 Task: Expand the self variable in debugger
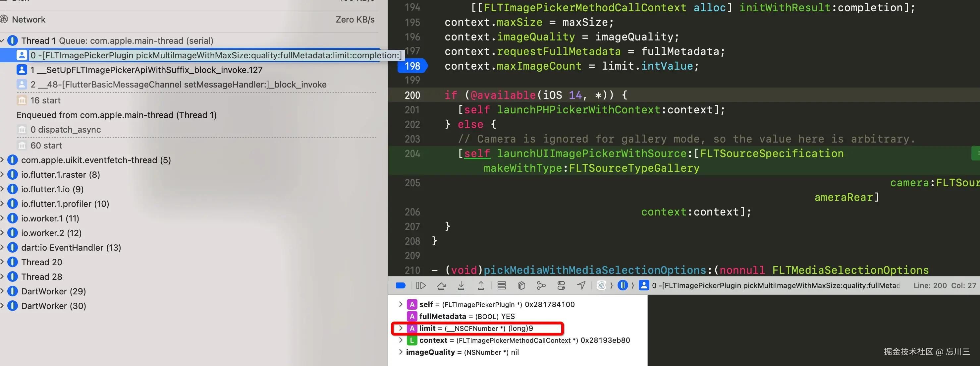tap(401, 304)
